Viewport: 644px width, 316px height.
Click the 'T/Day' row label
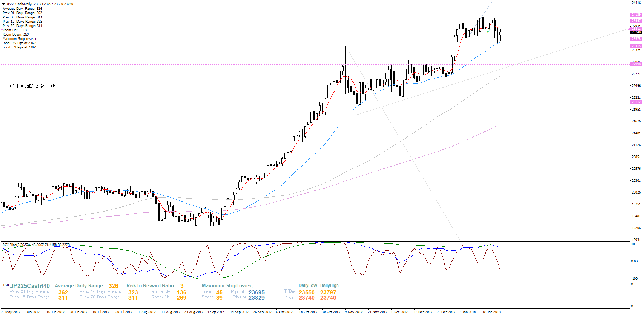point(290,291)
